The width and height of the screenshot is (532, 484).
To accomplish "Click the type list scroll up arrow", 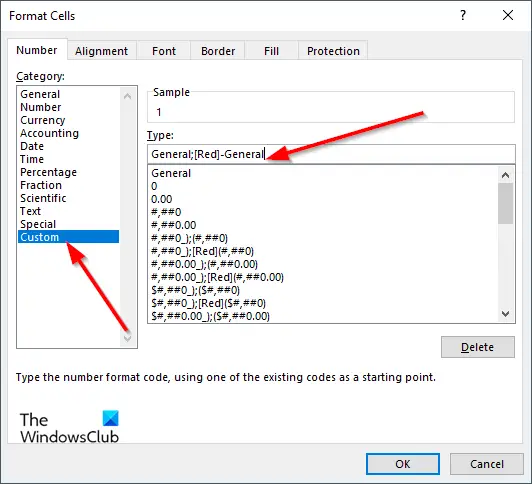I will click(505, 175).
